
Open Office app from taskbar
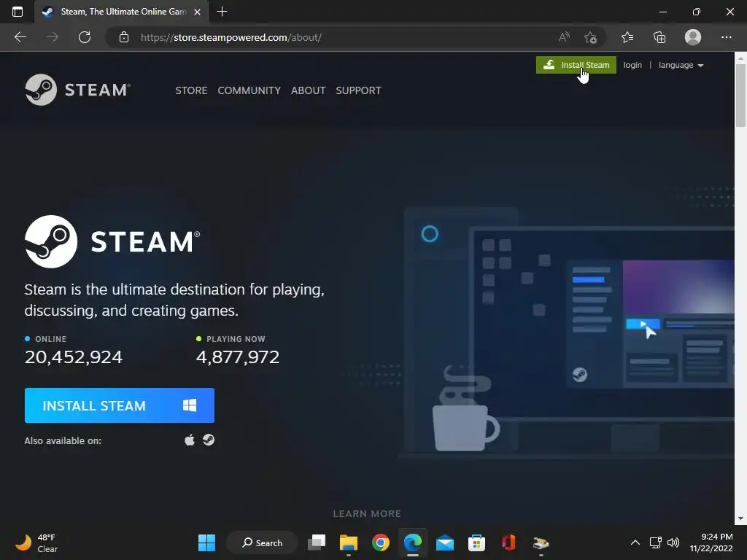(x=508, y=542)
